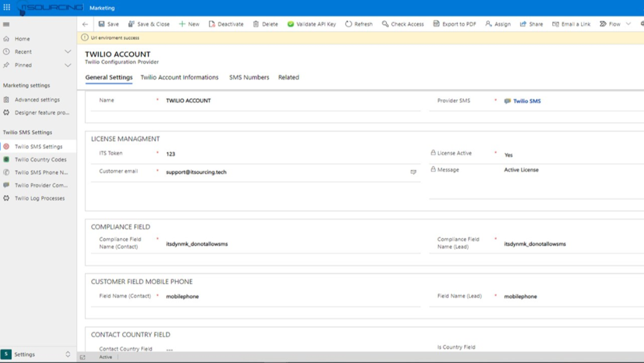Select Twilio SMS Settings in sidebar
The image size is (644, 363).
[38, 146]
